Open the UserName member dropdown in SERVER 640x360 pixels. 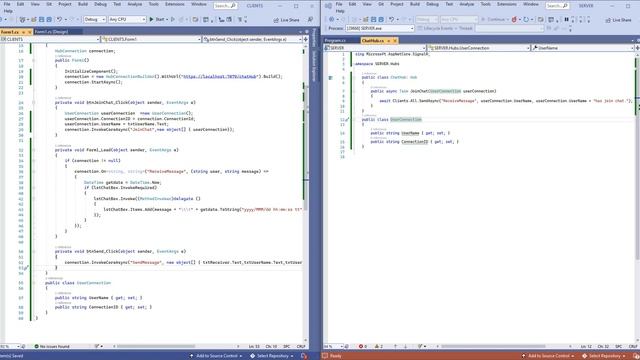click(582, 48)
